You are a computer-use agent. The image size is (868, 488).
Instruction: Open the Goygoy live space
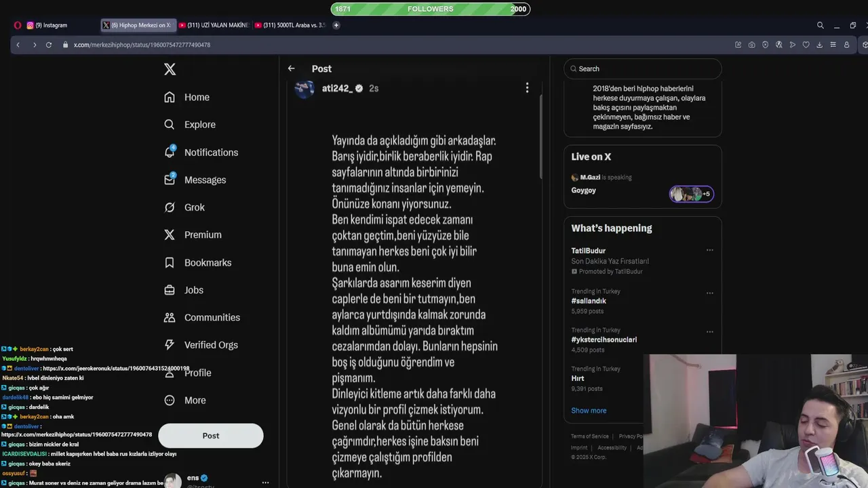click(584, 190)
